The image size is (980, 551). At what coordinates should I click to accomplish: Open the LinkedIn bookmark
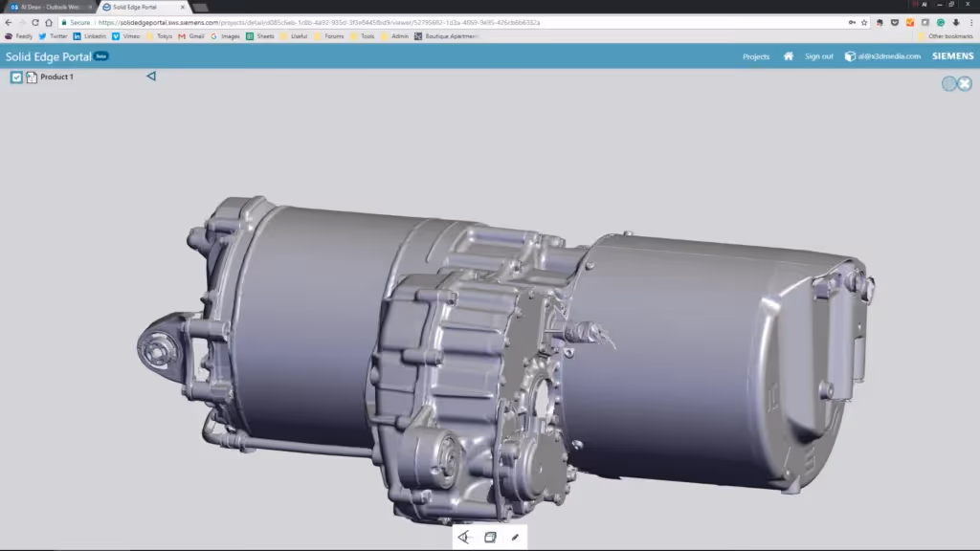tap(89, 36)
